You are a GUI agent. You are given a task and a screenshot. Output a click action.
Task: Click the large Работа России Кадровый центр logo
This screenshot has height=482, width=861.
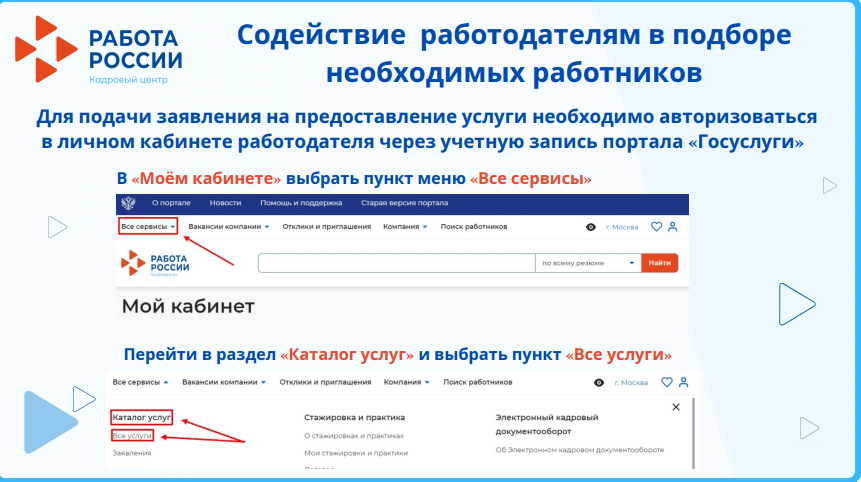[99, 49]
